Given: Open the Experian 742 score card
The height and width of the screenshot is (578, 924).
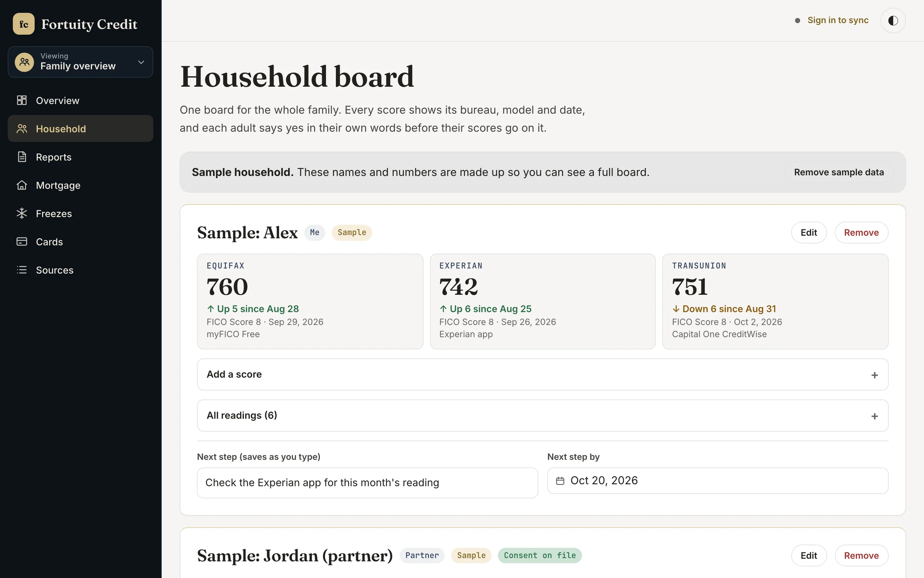Looking at the screenshot, I should coord(542,301).
